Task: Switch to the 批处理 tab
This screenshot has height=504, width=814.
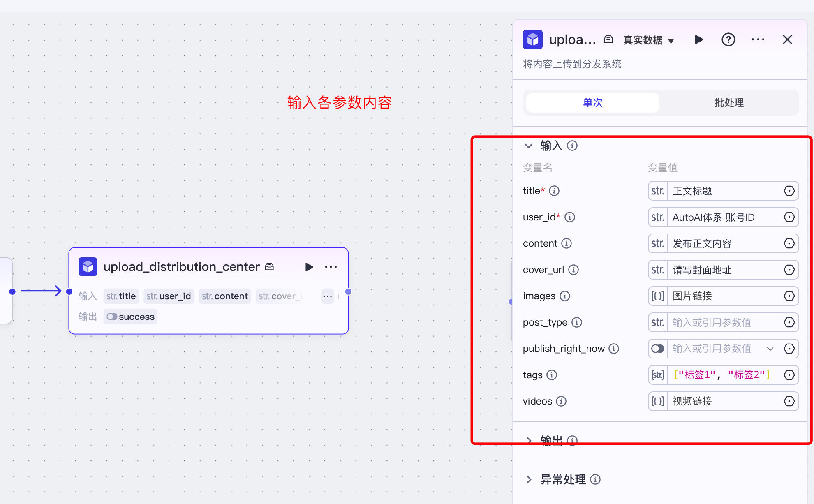Action: pos(728,103)
